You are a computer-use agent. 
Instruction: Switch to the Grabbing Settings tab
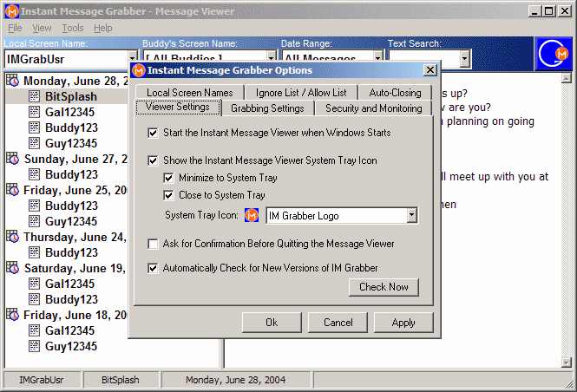pyautogui.click(x=267, y=108)
